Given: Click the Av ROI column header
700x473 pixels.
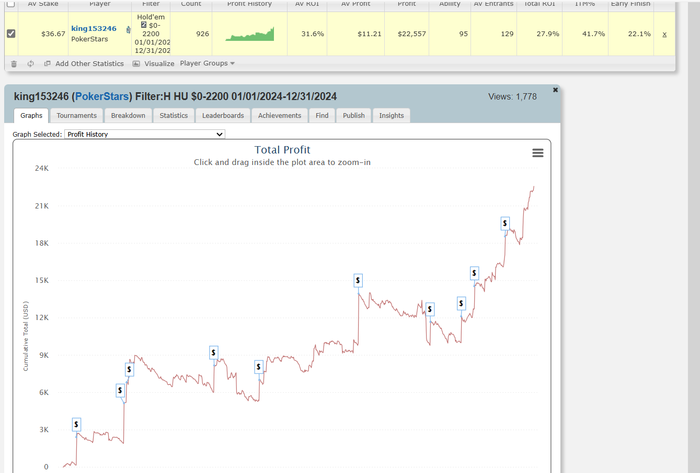Looking at the screenshot, I should 307,4.
